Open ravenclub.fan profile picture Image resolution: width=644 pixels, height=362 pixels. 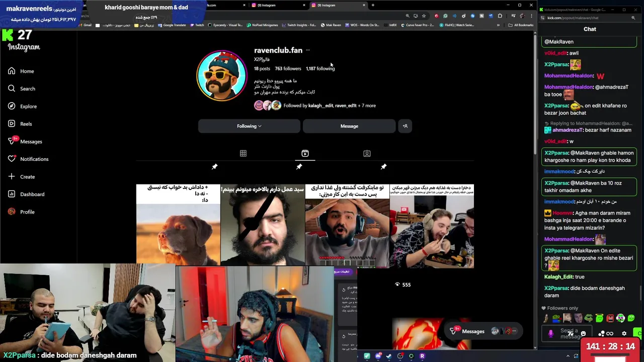click(222, 75)
